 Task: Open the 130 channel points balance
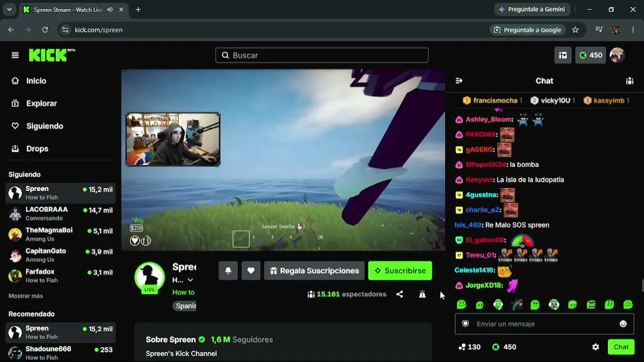coord(469,347)
